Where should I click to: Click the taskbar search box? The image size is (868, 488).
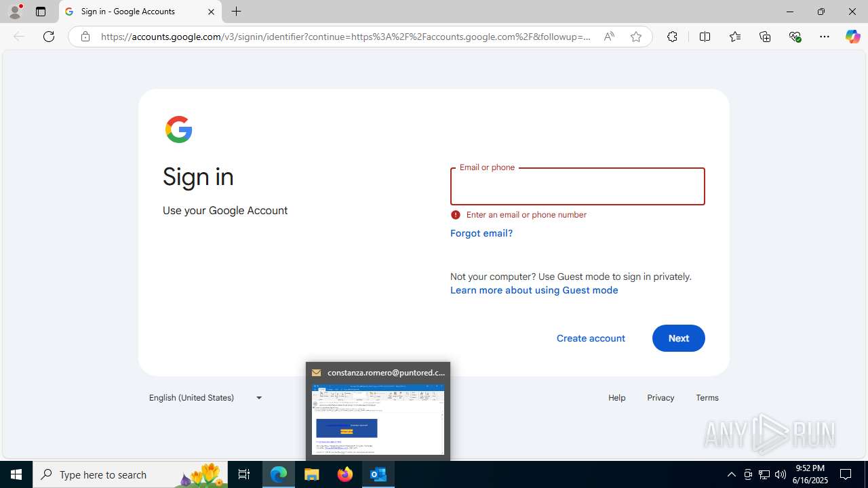pos(130,474)
